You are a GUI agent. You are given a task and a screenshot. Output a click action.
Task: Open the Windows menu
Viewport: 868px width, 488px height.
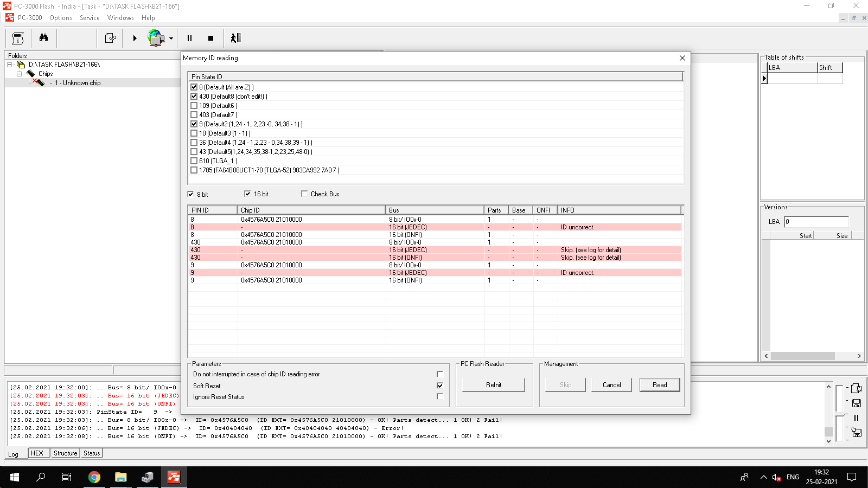tap(120, 18)
